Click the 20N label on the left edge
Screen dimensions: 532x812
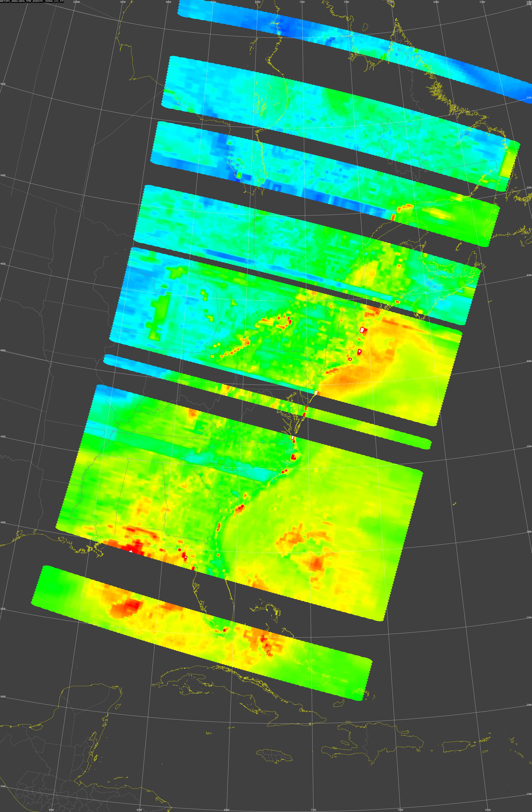[3, 697]
